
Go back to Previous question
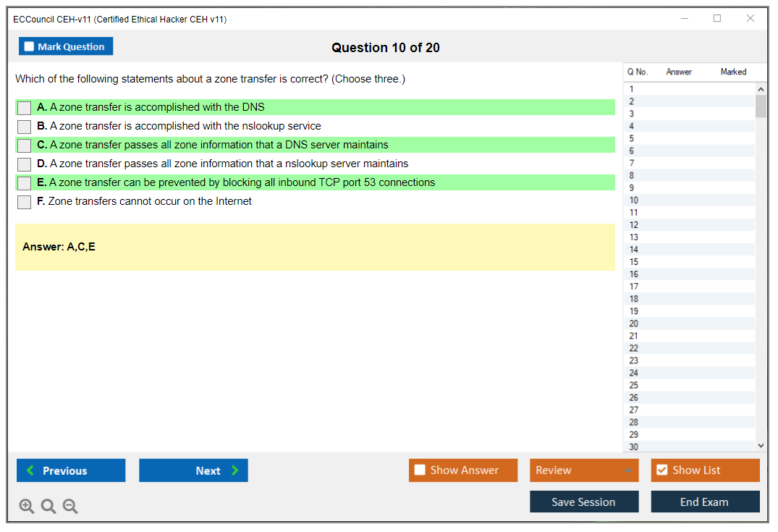(71, 470)
